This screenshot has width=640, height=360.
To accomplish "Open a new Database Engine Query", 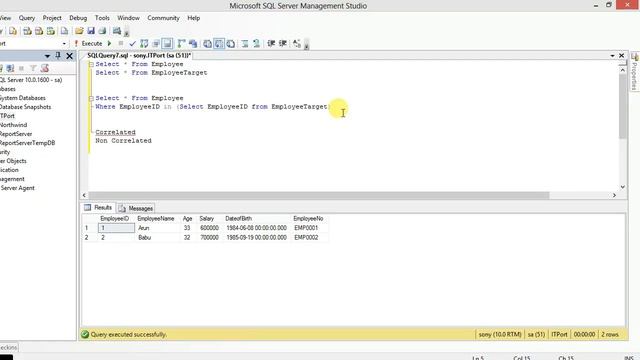I will 13,31.
